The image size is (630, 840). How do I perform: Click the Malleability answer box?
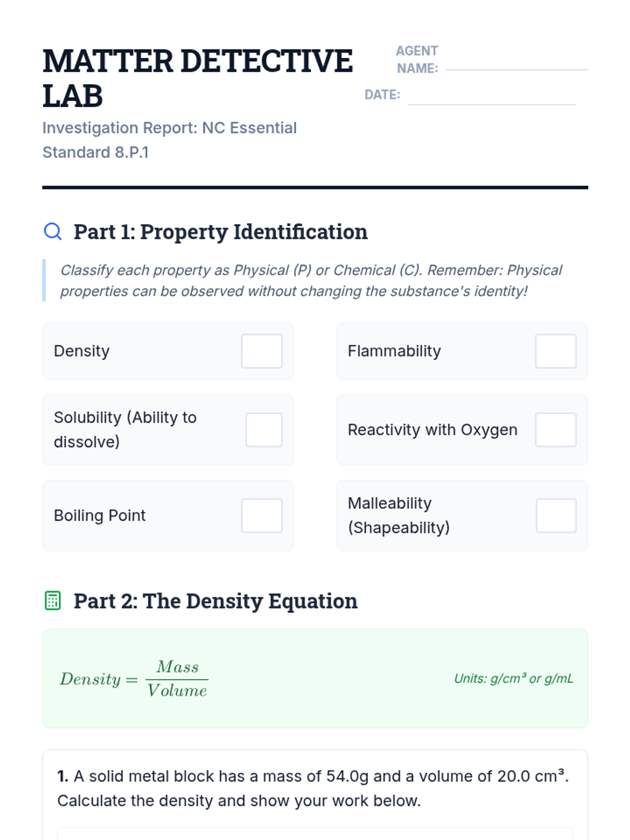[x=556, y=515]
